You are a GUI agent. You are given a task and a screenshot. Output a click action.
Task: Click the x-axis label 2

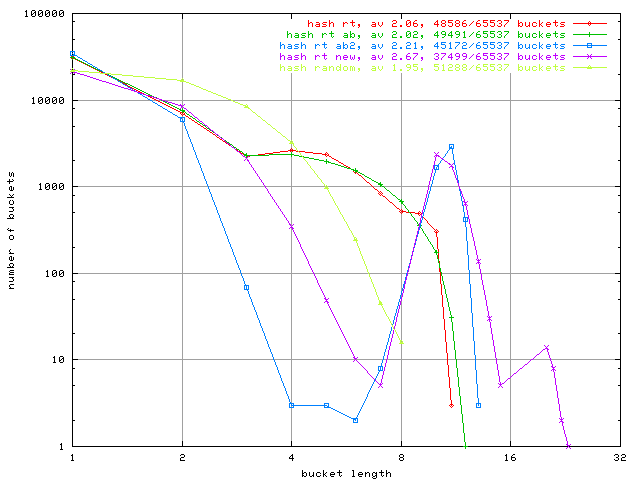(182, 458)
